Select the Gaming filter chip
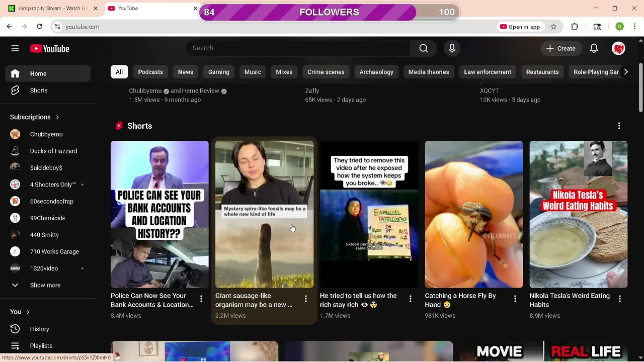Viewport: 644px width, 362px height. [x=219, y=72]
